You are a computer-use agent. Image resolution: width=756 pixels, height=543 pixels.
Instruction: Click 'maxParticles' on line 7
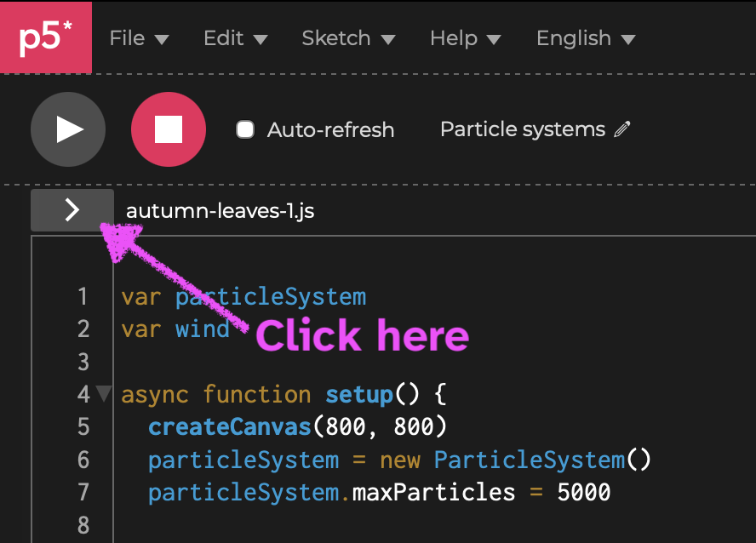click(433, 493)
